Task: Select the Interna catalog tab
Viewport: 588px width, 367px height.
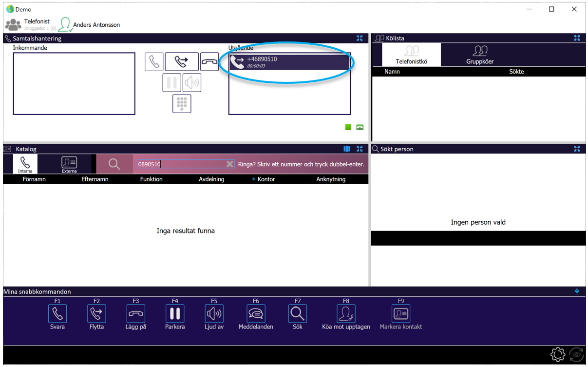Action: pyautogui.click(x=25, y=164)
